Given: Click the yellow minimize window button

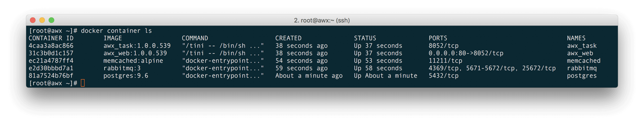Looking at the screenshot, I should 42,20.
